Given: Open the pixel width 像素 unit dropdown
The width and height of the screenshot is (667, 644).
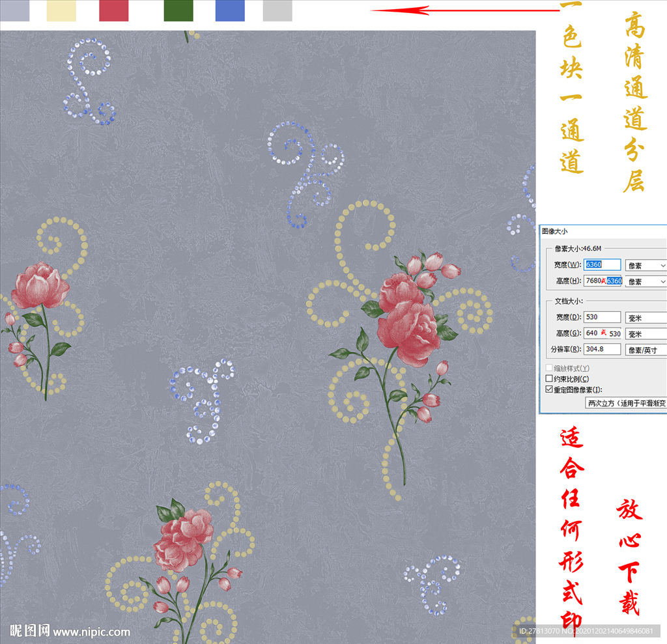Looking at the screenshot, I should click(646, 265).
